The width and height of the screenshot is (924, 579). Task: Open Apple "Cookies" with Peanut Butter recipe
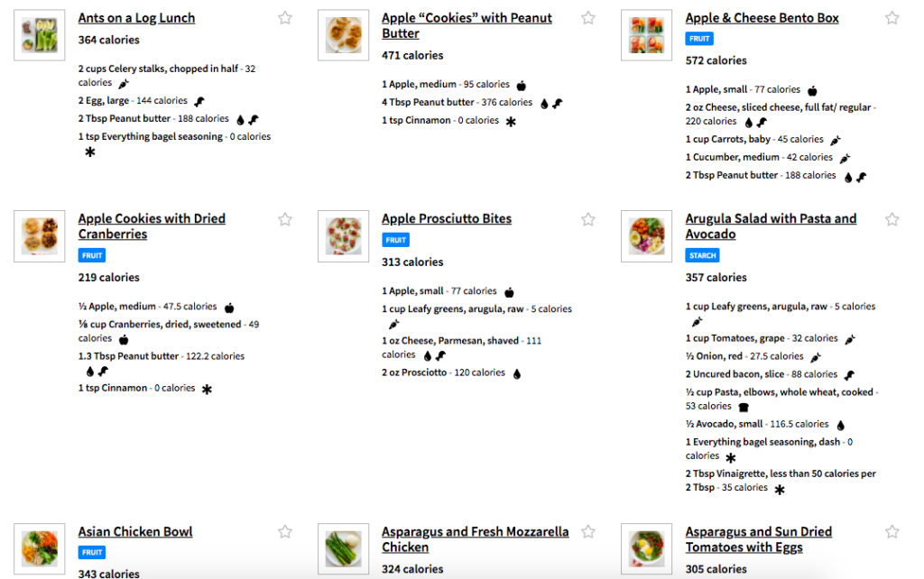[467, 26]
